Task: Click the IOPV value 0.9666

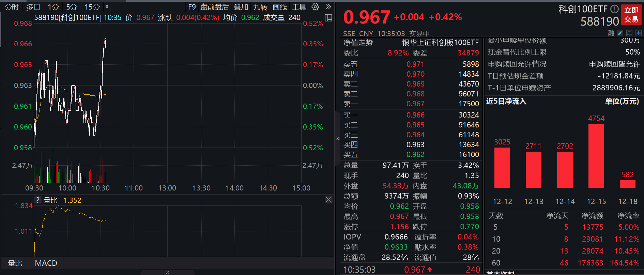Action: pos(396,237)
